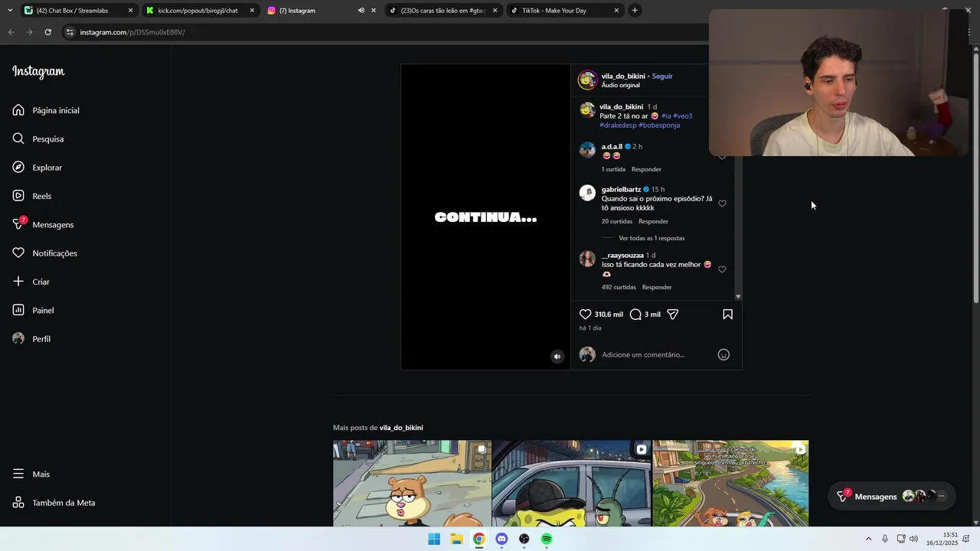The image size is (980, 551).
Task: Click the comment bubble icon
Action: (635, 315)
